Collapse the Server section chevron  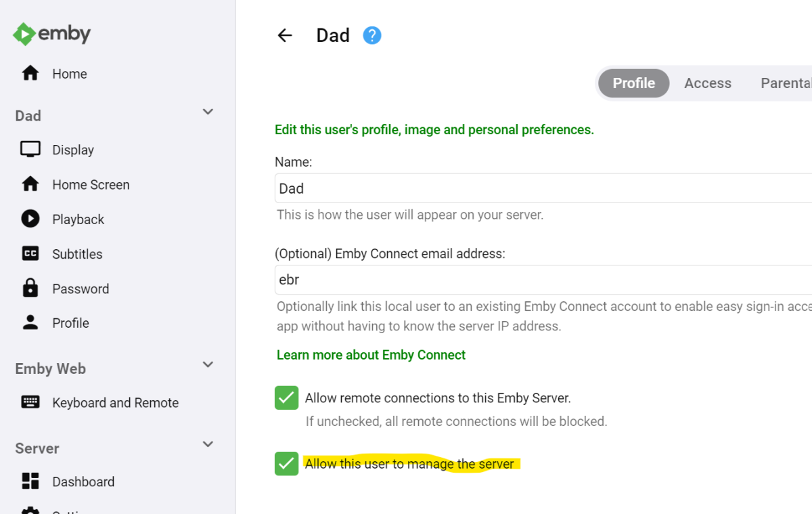[208, 445]
